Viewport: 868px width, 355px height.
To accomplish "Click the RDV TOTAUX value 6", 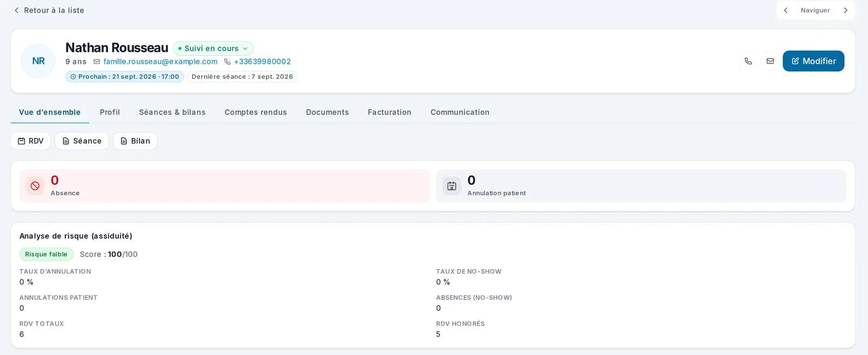I will click(x=22, y=334).
